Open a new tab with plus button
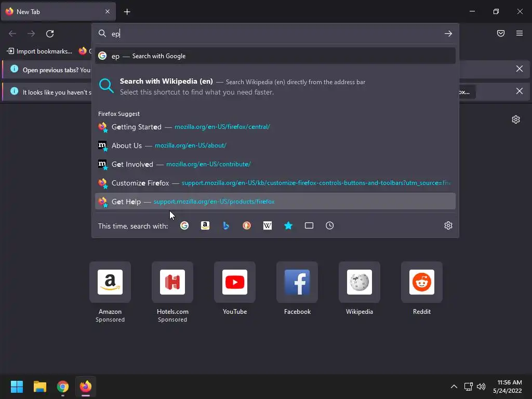The image size is (532, 399). pyautogui.click(x=127, y=12)
